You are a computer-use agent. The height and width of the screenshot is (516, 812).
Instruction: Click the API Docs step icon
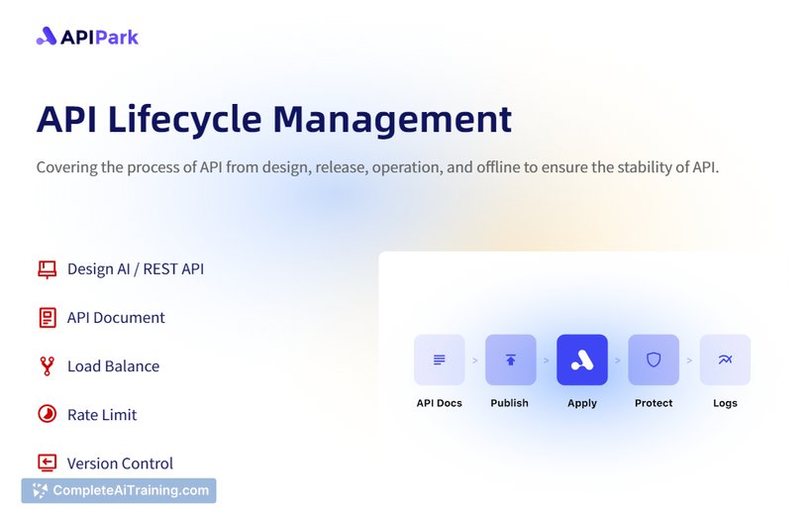(439, 360)
